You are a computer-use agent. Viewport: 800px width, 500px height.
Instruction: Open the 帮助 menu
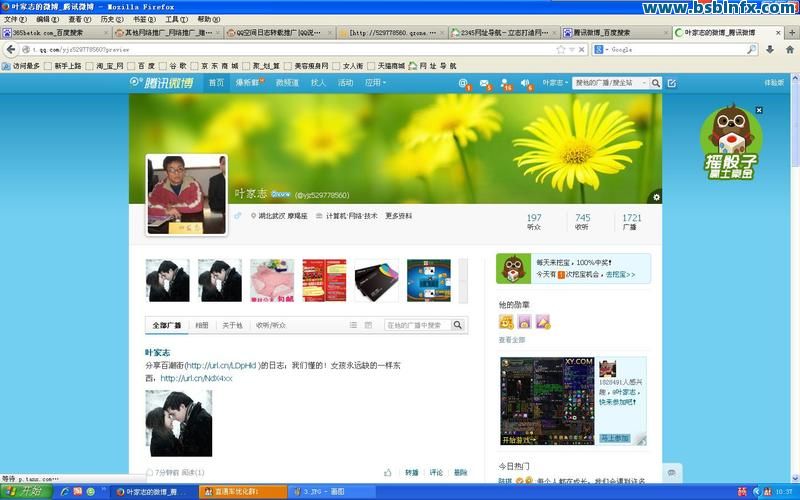tap(208, 19)
